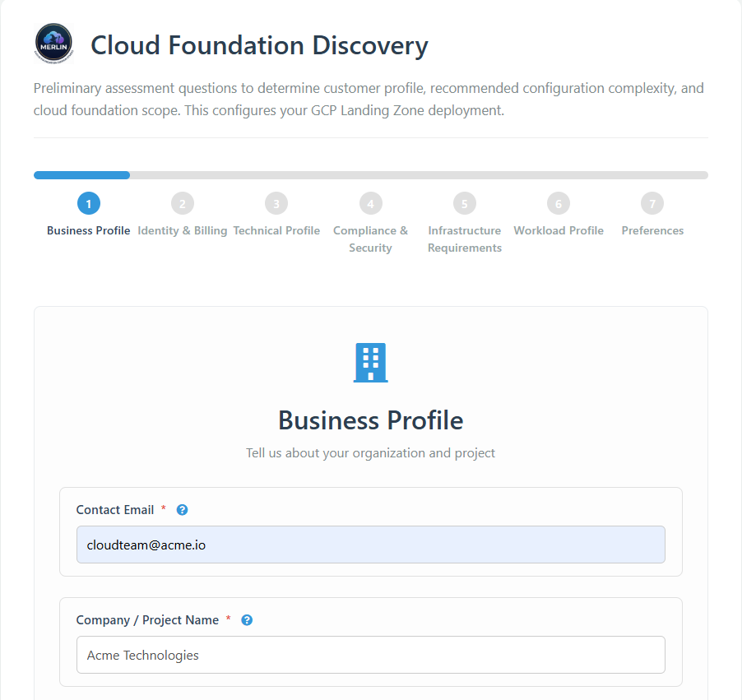Open the help tooltip beside Company / Project Name
Screen dimensions: 742x700
[x=246, y=619]
